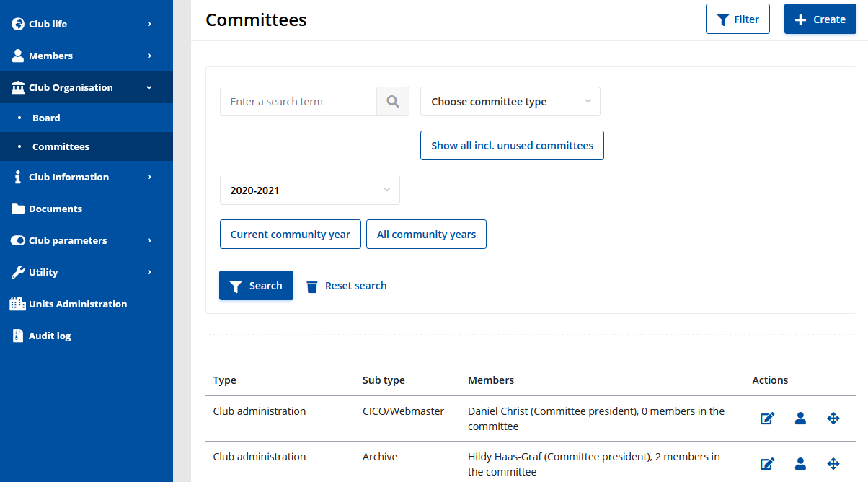The height and width of the screenshot is (482, 868).
Task: Open the Choose committee type dropdown
Action: point(510,102)
